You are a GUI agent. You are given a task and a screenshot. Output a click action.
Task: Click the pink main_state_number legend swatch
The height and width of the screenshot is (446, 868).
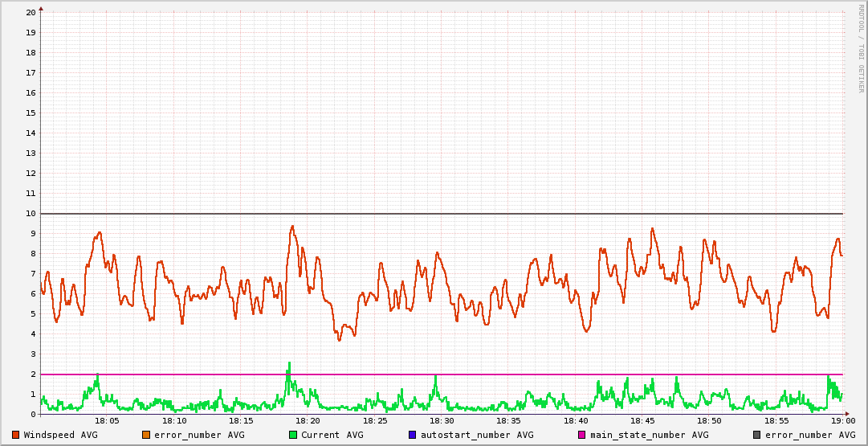[x=582, y=435]
